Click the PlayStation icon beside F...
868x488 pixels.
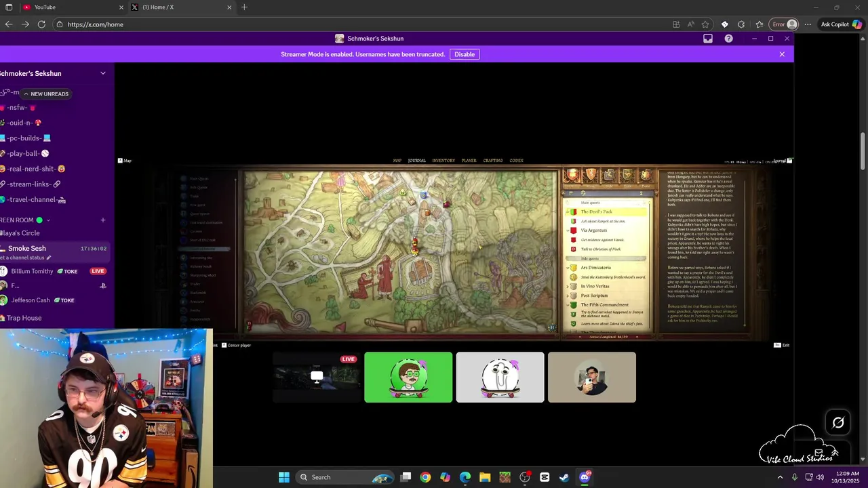[x=103, y=286]
